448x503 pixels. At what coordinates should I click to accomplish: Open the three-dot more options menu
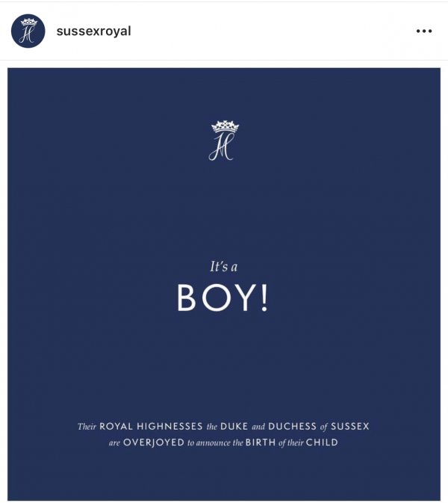[x=424, y=31]
